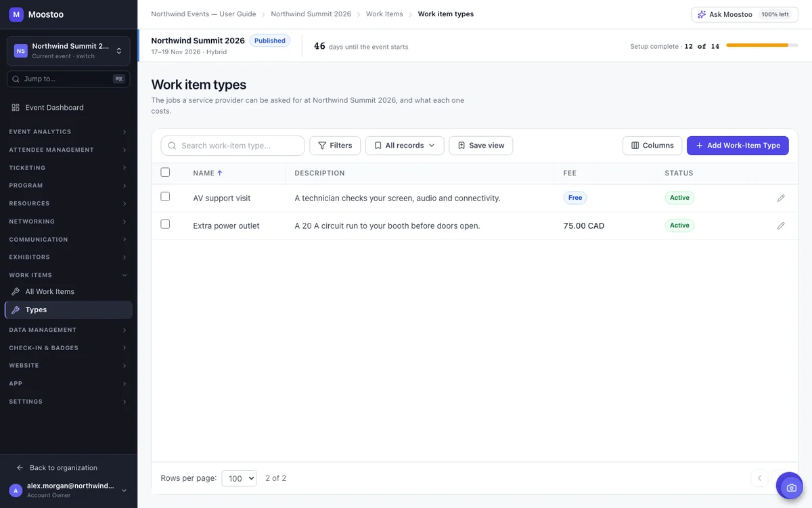812x508 pixels.
Task: Expand the Exhibitors section
Action: [68, 257]
